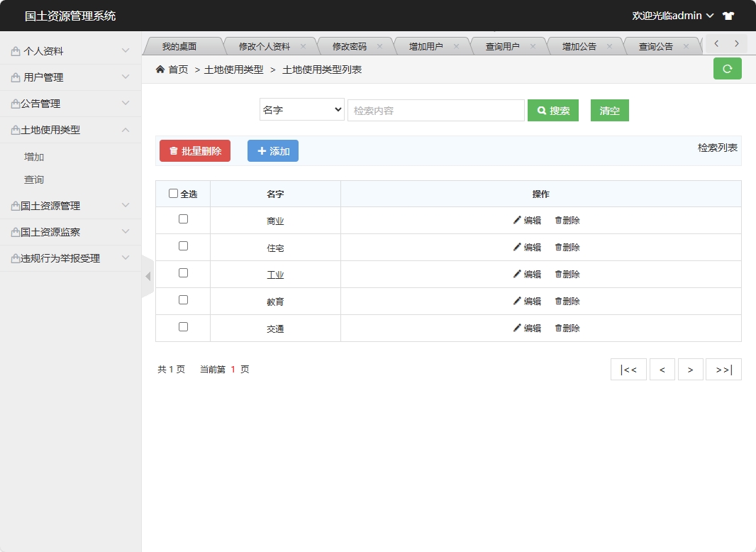
Task: Click the 检索内容 search input field
Action: coord(435,110)
